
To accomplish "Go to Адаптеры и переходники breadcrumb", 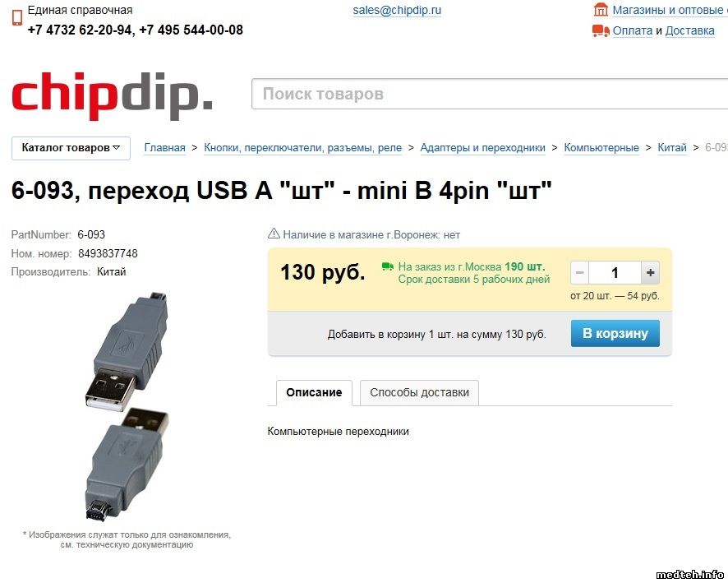I will click(x=483, y=148).
